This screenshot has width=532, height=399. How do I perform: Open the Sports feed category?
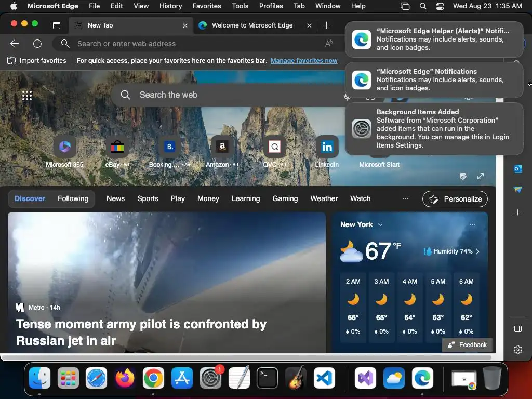(148, 199)
